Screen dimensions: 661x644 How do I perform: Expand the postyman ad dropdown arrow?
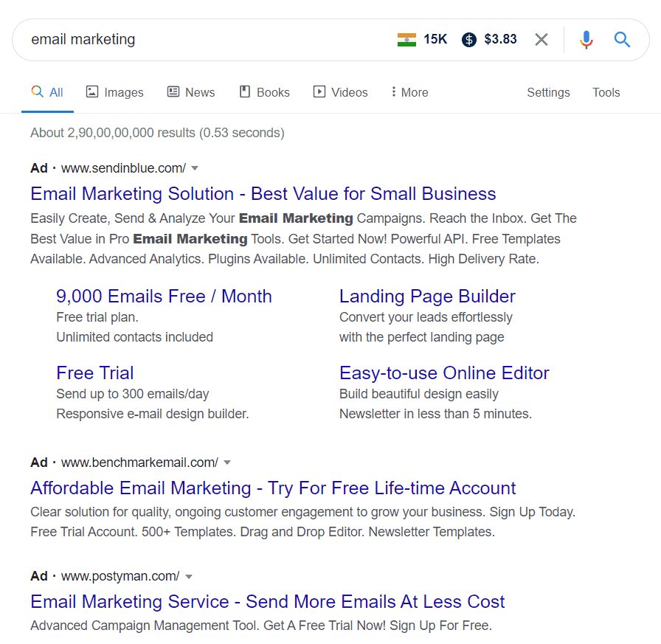(x=189, y=576)
